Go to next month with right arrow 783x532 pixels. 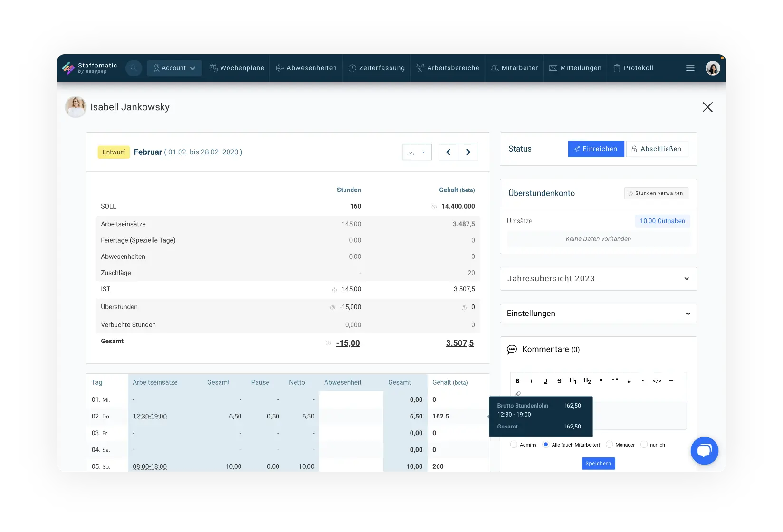point(468,152)
